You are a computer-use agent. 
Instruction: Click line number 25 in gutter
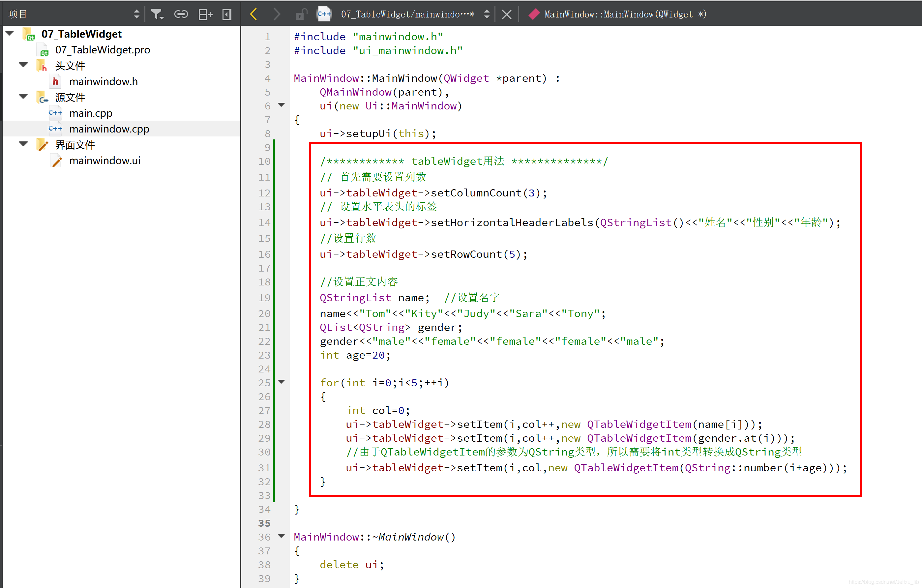pos(264,383)
